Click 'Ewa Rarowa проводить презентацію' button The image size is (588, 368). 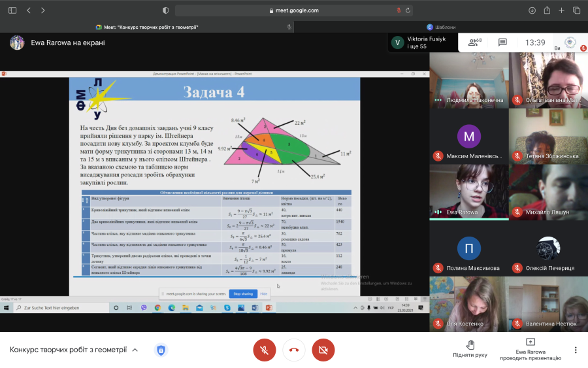(531, 349)
